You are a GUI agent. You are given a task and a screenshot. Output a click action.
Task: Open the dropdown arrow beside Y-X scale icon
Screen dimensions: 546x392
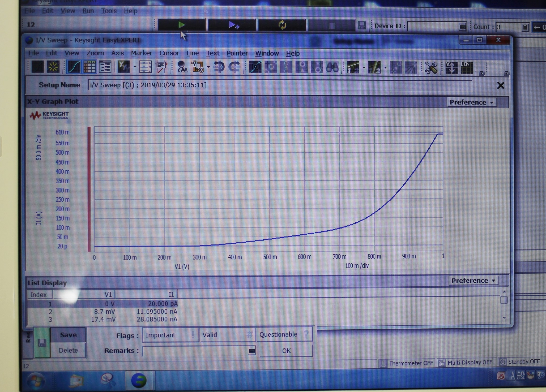coord(208,67)
